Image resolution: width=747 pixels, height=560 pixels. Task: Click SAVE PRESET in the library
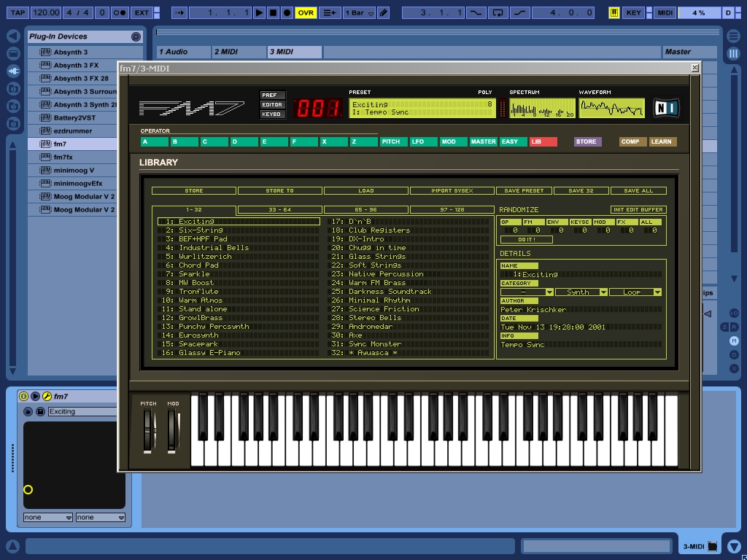pos(524,190)
